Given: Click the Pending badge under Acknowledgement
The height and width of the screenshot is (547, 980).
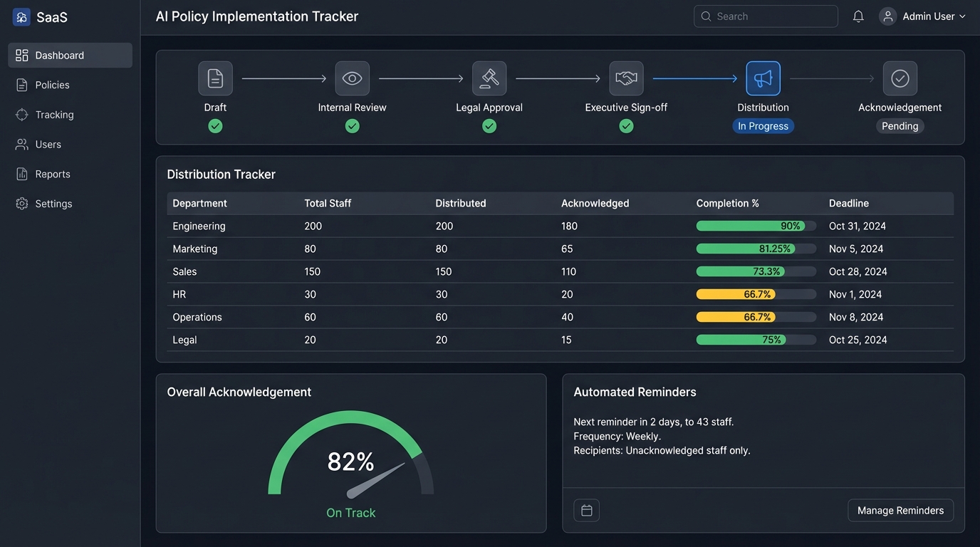Looking at the screenshot, I should click(900, 125).
